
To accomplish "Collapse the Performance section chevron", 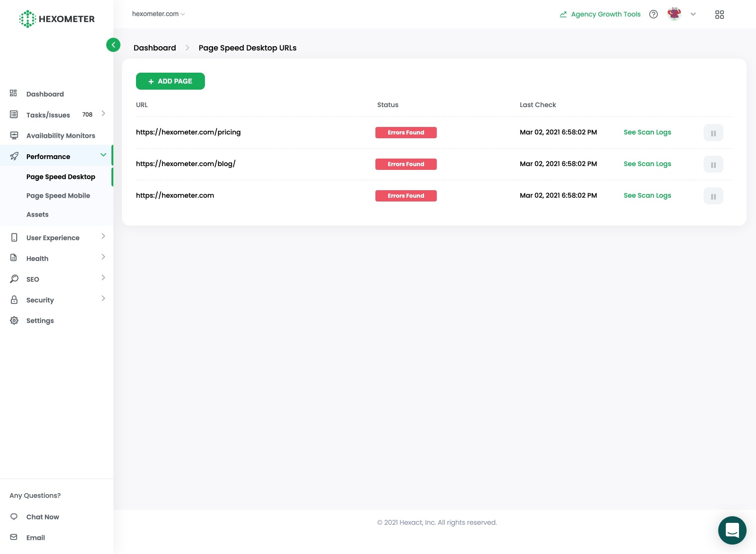I will click(103, 155).
